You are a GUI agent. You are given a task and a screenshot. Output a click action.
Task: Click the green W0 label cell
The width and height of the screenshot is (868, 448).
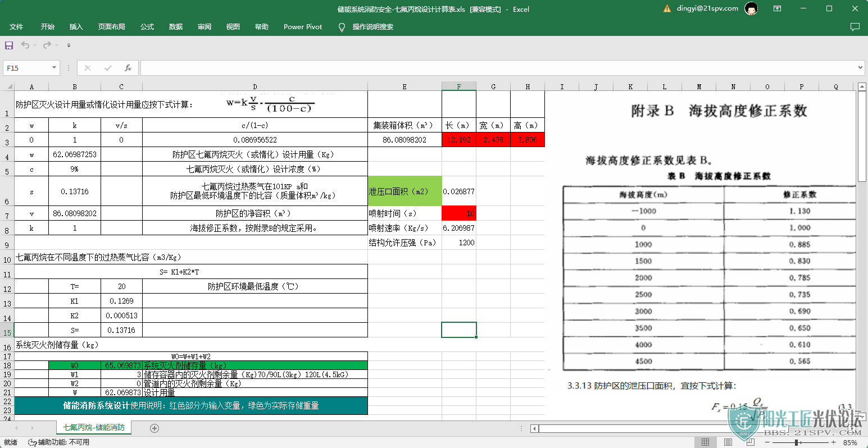pos(75,365)
